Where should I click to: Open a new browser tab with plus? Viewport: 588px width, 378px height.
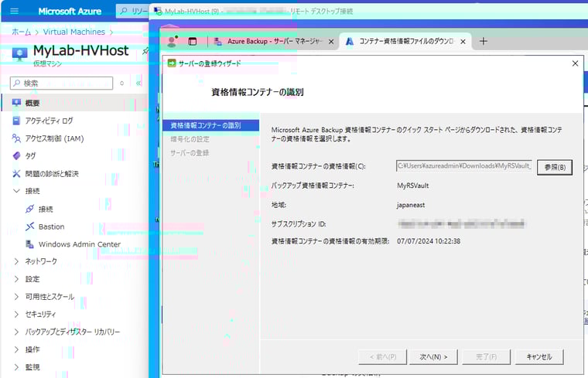click(x=484, y=41)
